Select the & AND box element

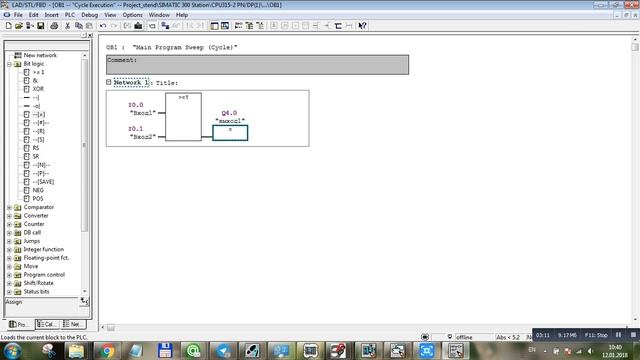35,80
